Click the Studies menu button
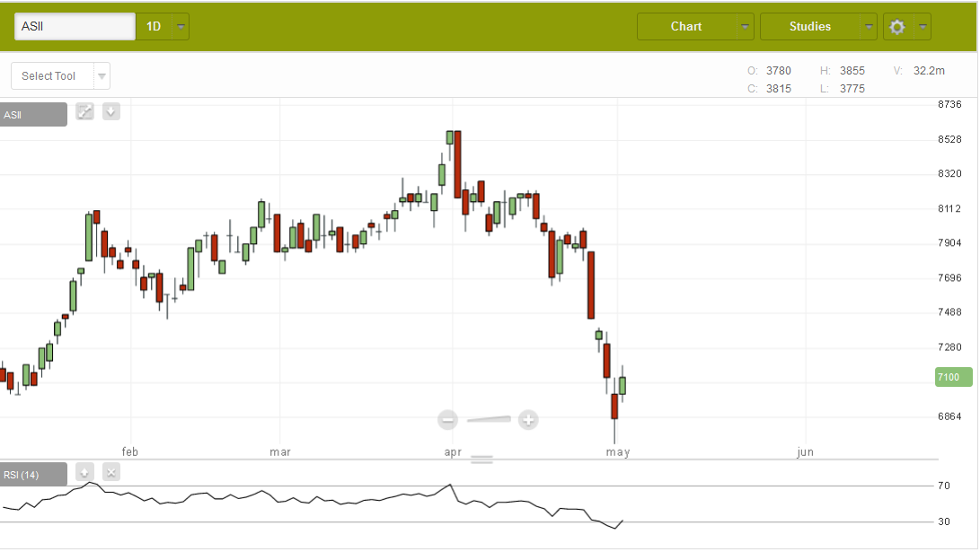 (809, 27)
